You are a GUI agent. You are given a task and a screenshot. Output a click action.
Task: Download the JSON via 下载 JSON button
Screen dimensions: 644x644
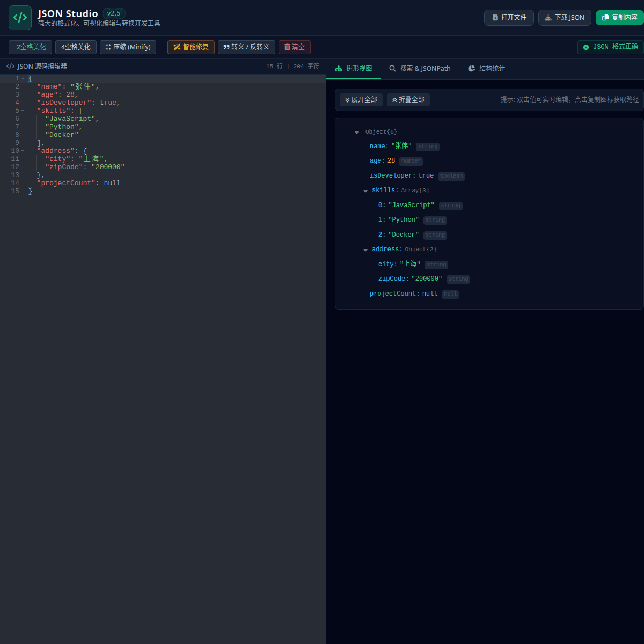point(565,18)
